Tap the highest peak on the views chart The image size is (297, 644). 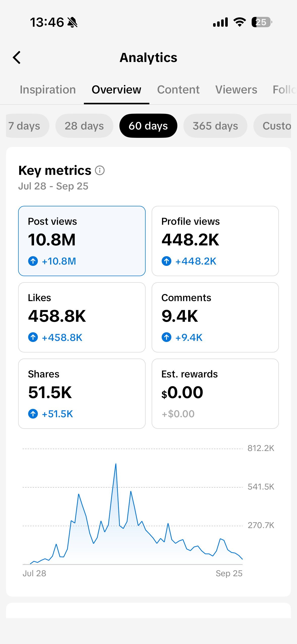116,464
